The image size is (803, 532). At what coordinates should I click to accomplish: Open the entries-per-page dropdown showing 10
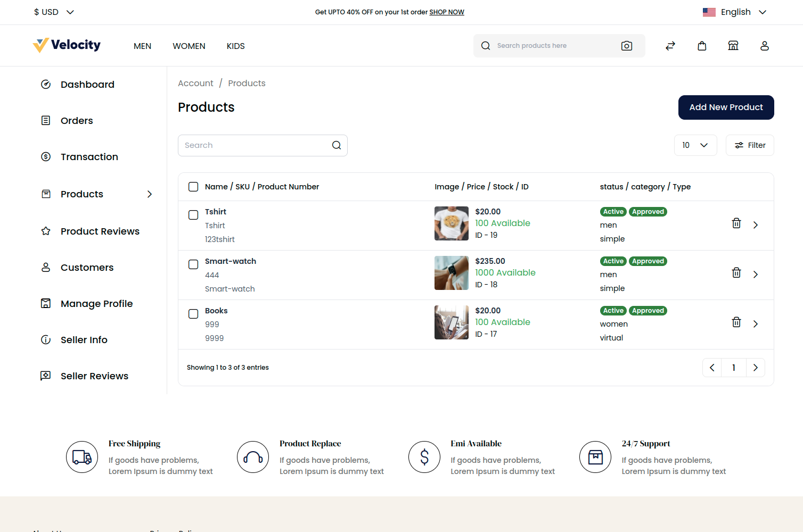click(x=695, y=145)
